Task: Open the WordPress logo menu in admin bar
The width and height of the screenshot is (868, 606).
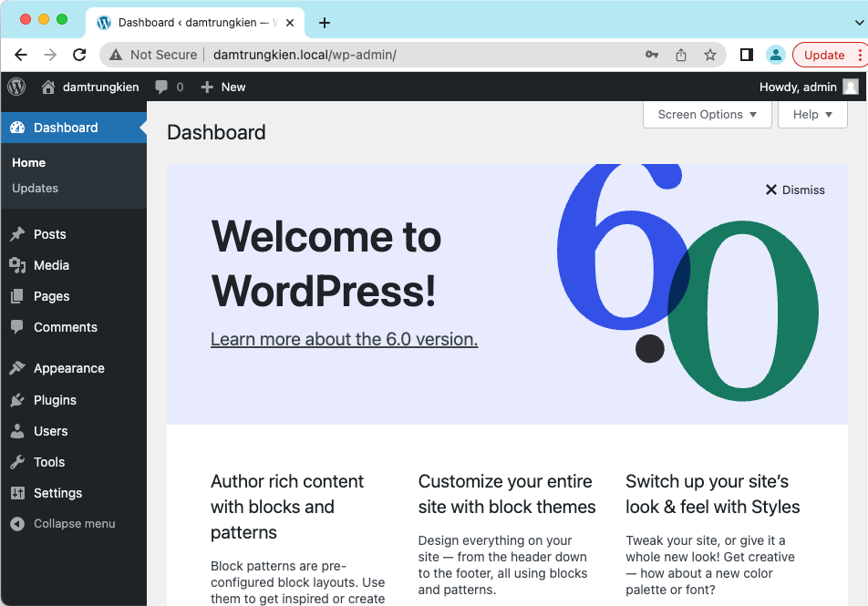Action: tap(16, 87)
